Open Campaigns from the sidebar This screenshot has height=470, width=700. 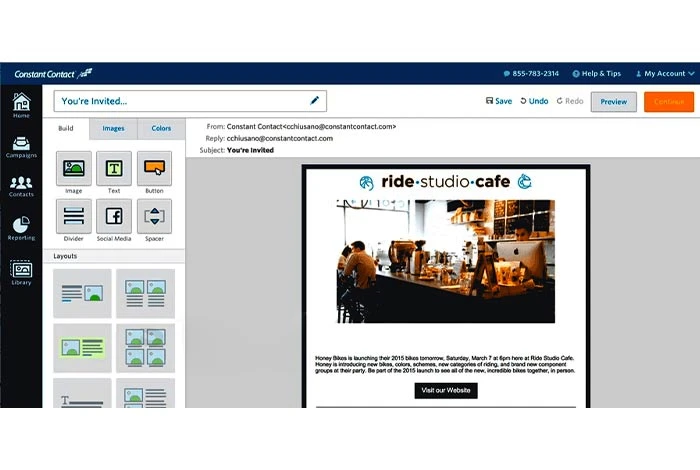pyautogui.click(x=21, y=144)
